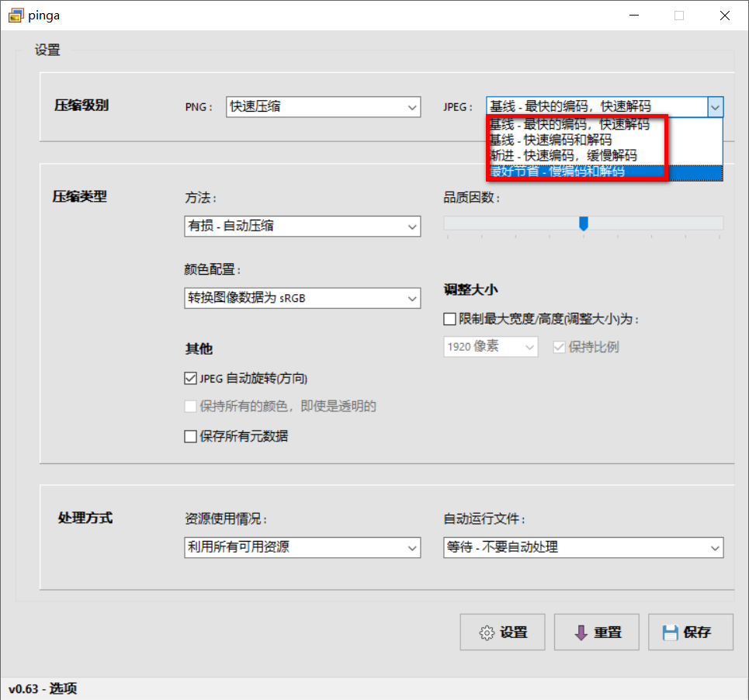This screenshot has width=749, height=700.
Task: Click the down-arrow icon on 重置 button
Action: click(x=581, y=632)
